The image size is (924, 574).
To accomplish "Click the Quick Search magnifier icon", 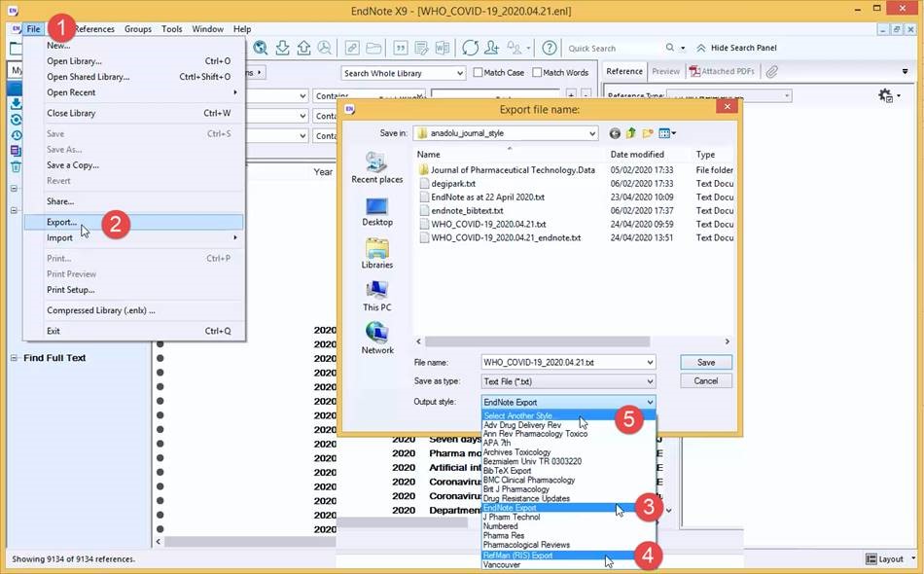I will (670, 48).
